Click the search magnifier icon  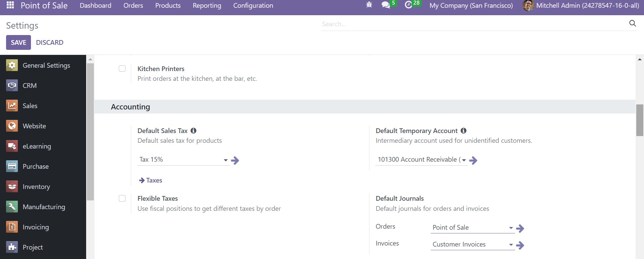tap(633, 23)
